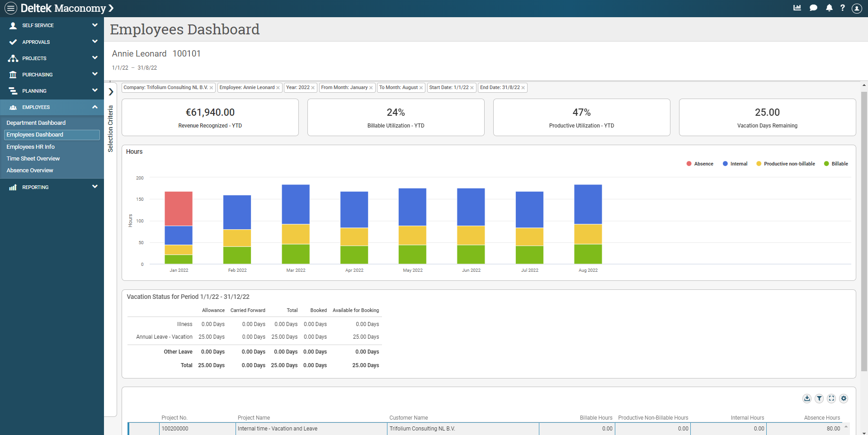Open the chat messages icon
The height and width of the screenshot is (435, 868).
click(813, 8)
